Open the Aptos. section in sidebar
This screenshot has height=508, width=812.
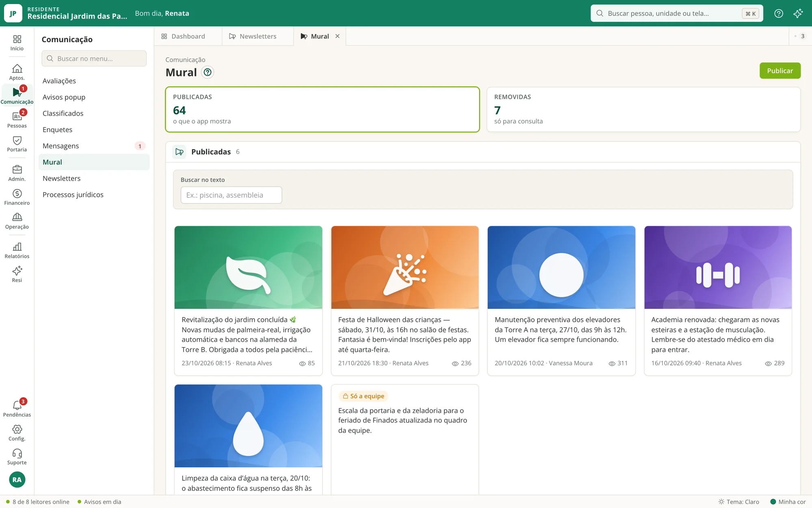tap(17, 72)
